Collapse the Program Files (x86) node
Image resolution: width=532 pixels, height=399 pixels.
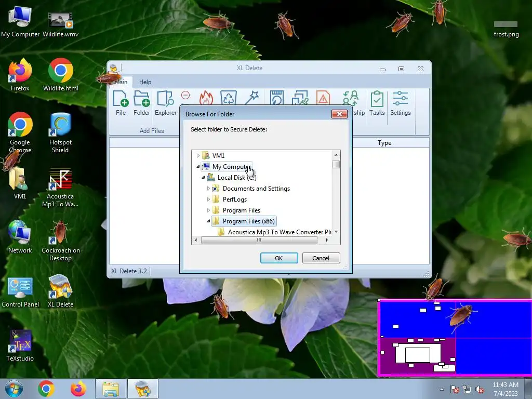pyautogui.click(x=208, y=221)
